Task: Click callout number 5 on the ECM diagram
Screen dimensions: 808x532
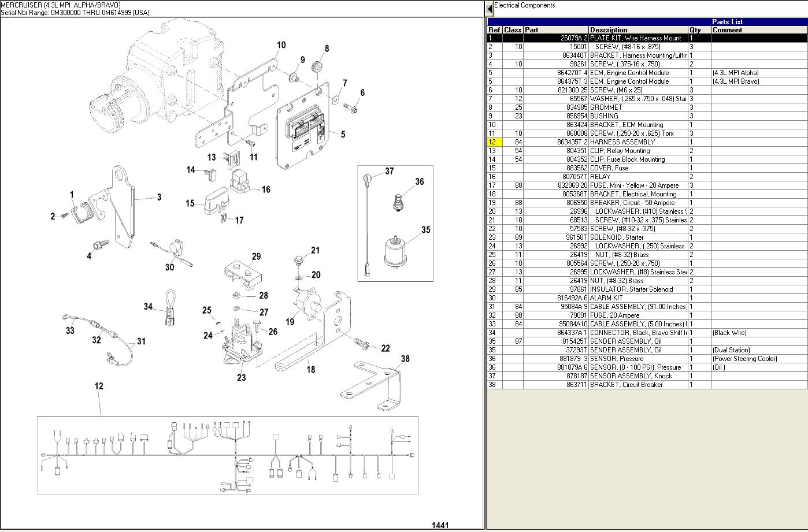Action: [343, 135]
